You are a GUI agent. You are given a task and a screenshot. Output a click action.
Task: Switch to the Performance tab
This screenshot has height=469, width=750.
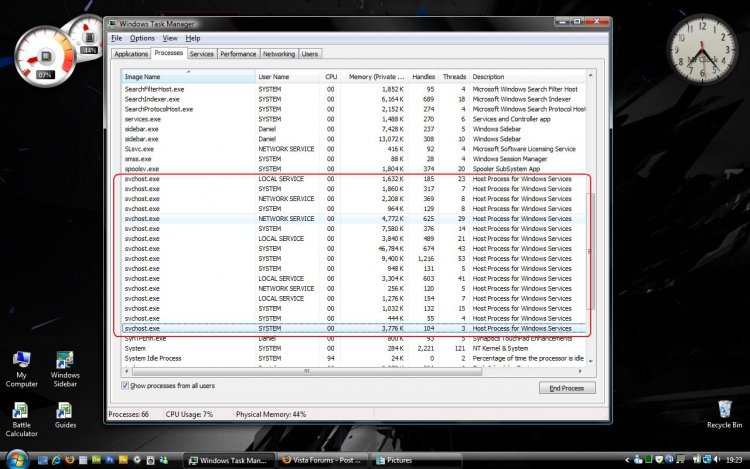238,54
